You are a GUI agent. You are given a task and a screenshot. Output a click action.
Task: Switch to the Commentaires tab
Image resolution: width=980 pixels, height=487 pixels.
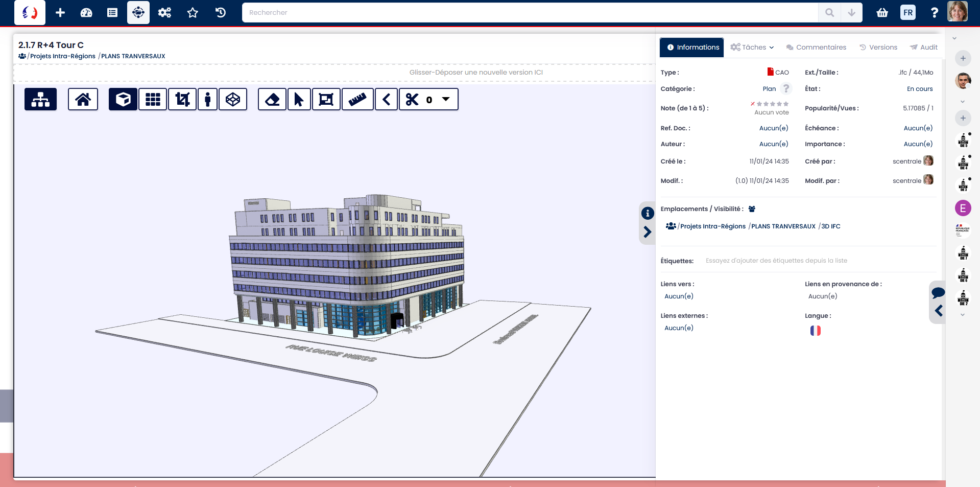tap(816, 47)
